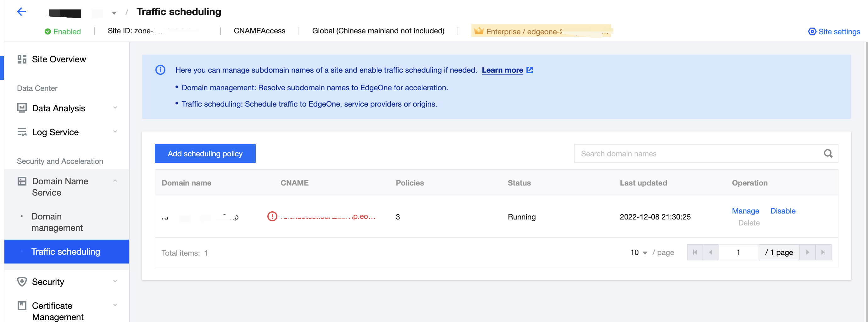
Task: Select the Data Analysis icon in sidebar
Action: point(22,108)
